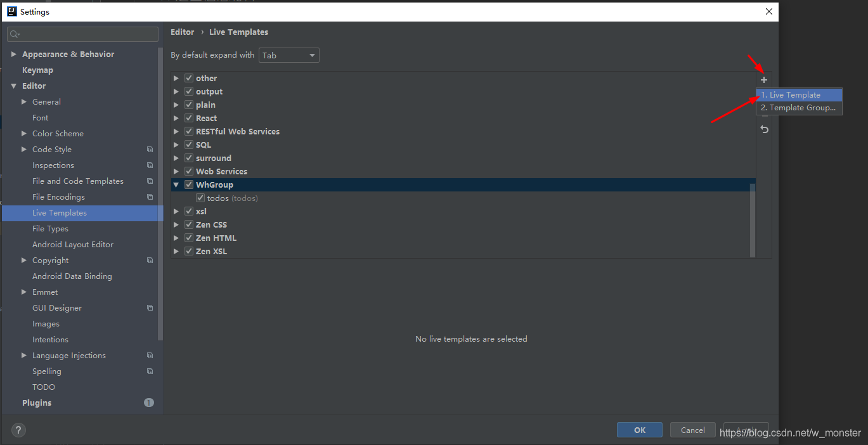The image size is (868, 445).
Task: Select the 'output' group row
Action: 463,91
